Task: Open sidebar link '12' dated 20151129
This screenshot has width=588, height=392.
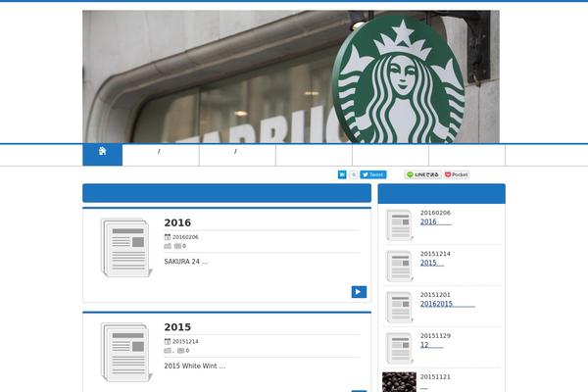Action: (431, 344)
